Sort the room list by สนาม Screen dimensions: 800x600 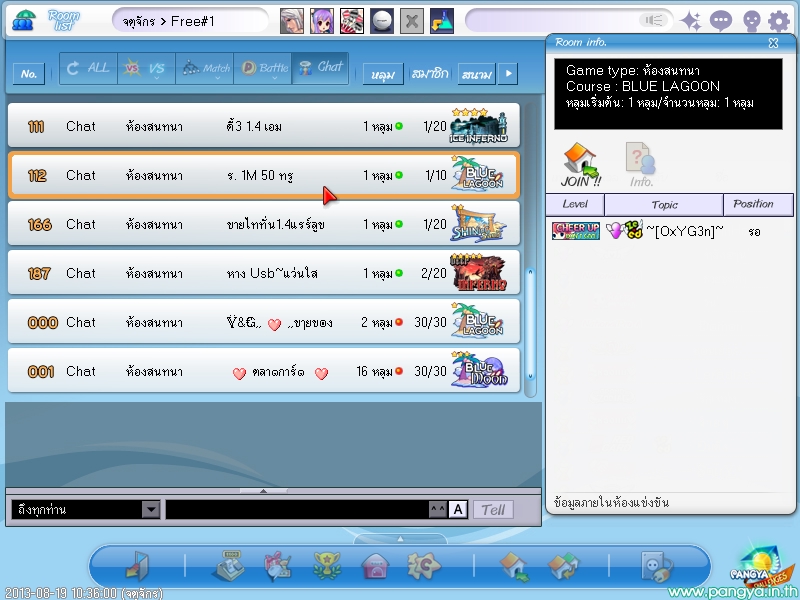tap(477, 74)
